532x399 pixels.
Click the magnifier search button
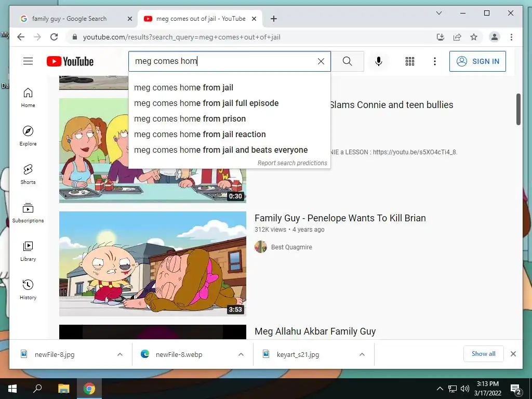point(347,61)
